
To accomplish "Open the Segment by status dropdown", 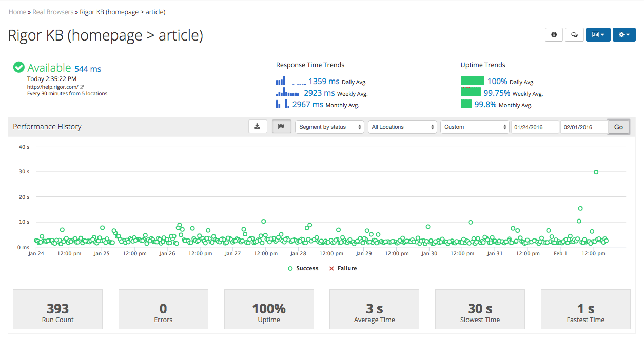I will [x=329, y=127].
